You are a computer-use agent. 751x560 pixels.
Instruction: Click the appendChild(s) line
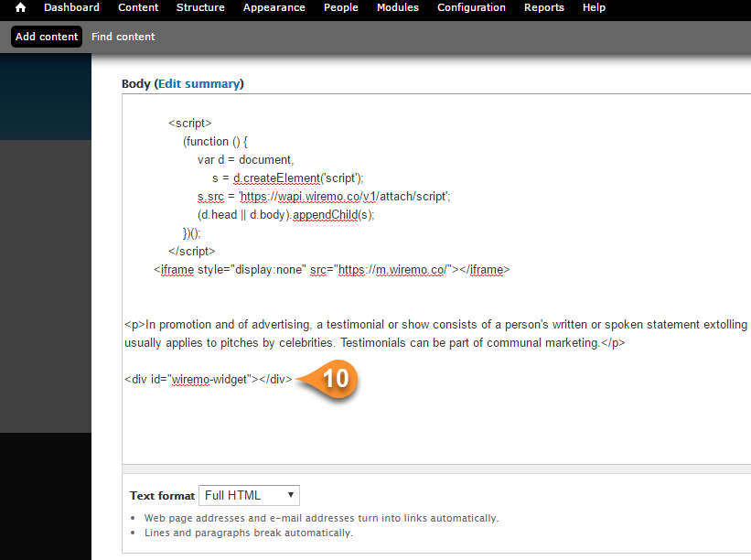pyautogui.click(x=286, y=215)
